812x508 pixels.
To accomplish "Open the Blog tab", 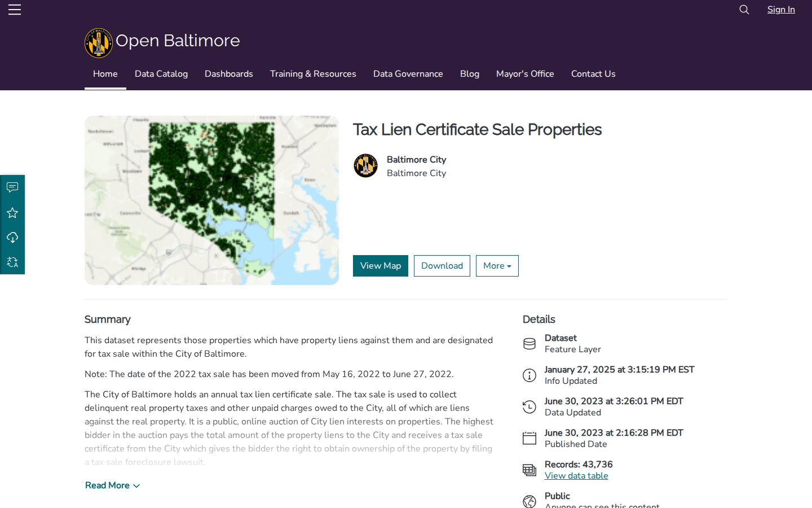I will (x=470, y=74).
